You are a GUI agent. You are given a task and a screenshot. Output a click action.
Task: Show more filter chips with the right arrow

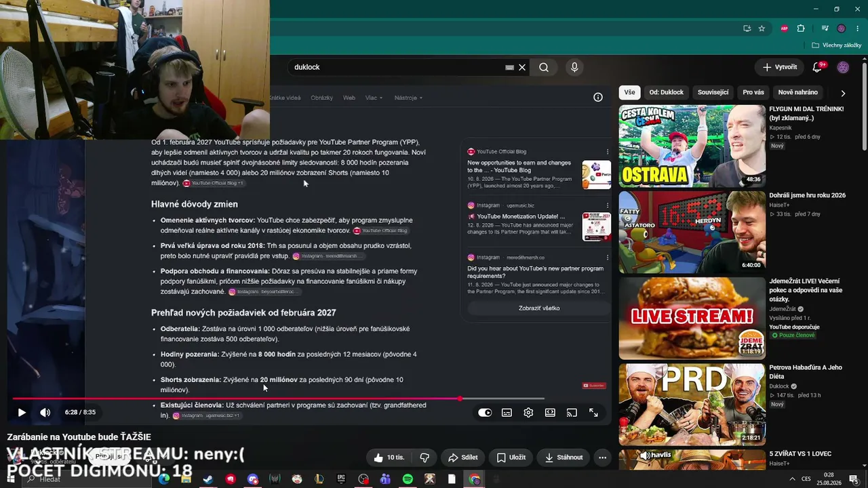843,93
